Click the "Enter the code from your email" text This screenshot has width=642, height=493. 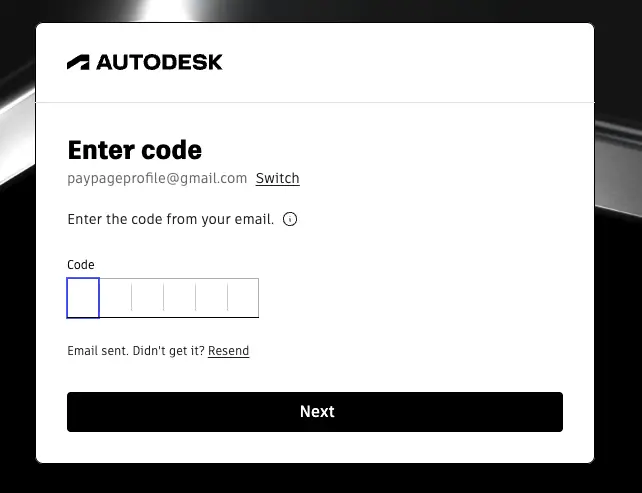tap(170, 219)
